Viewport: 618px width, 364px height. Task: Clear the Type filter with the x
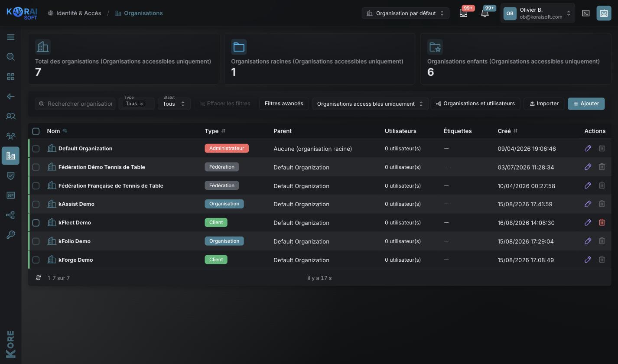(141, 104)
